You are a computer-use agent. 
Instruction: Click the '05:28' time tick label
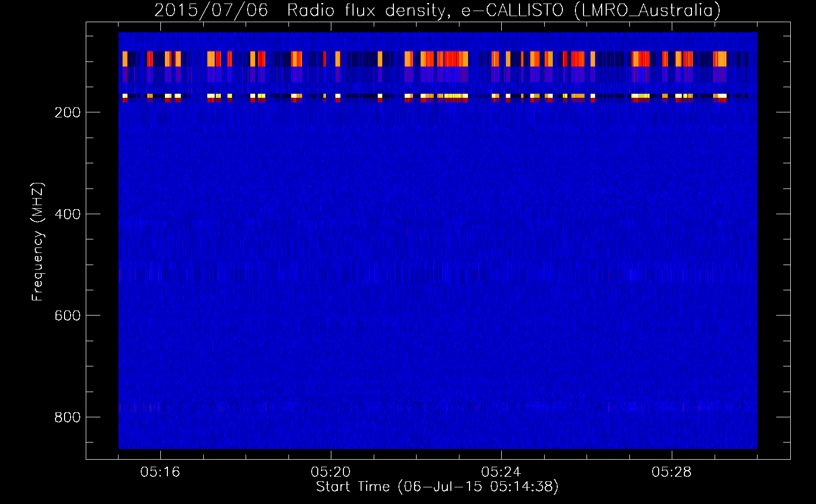[672, 472]
